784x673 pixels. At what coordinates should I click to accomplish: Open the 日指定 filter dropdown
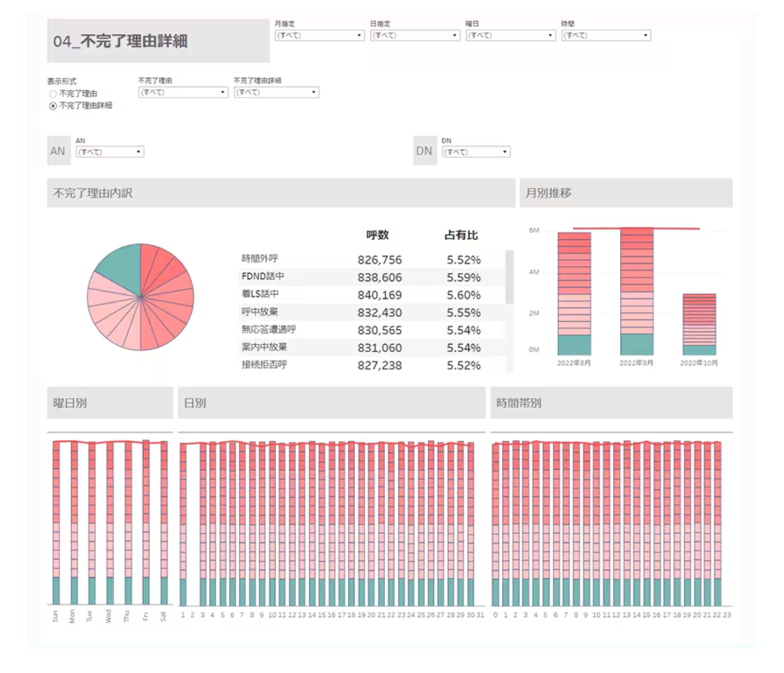pyautogui.click(x=415, y=36)
